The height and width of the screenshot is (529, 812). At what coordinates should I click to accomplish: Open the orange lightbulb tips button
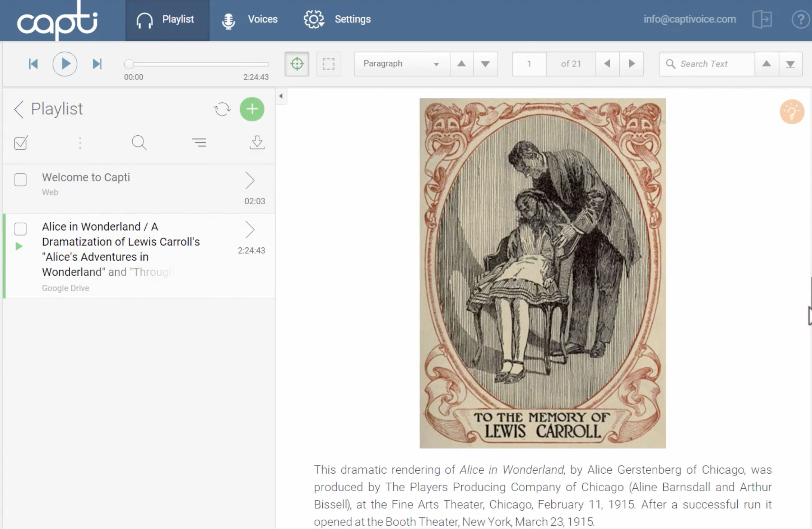(x=791, y=111)
